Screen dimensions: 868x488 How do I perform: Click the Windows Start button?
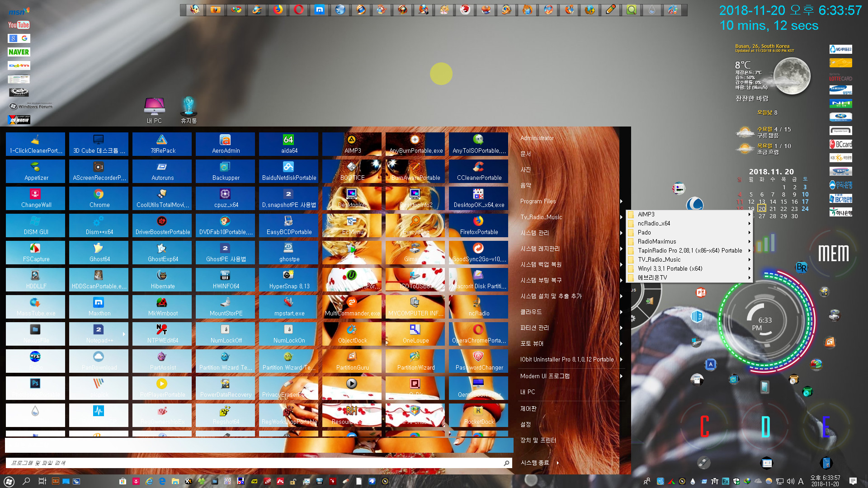pos(9,481)
